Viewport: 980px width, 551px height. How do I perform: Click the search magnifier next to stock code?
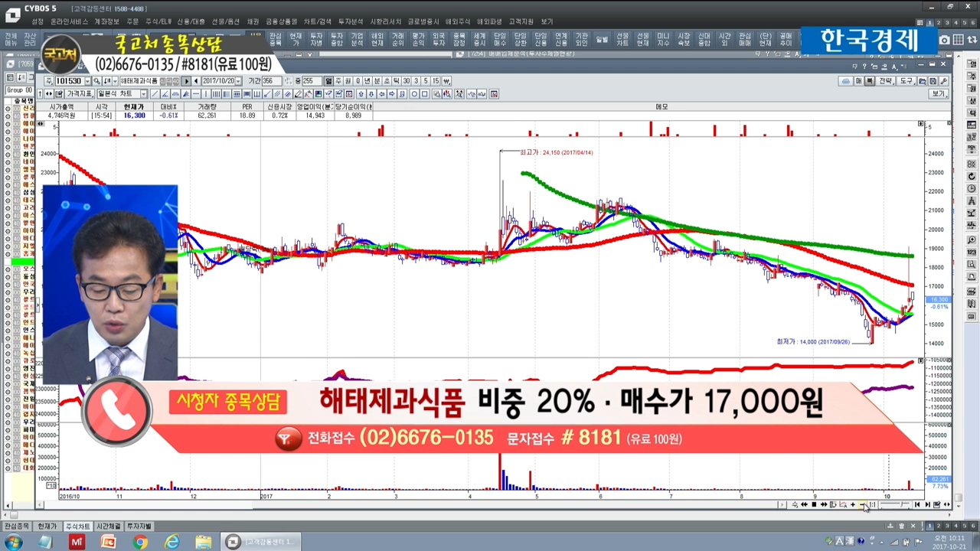97,81
